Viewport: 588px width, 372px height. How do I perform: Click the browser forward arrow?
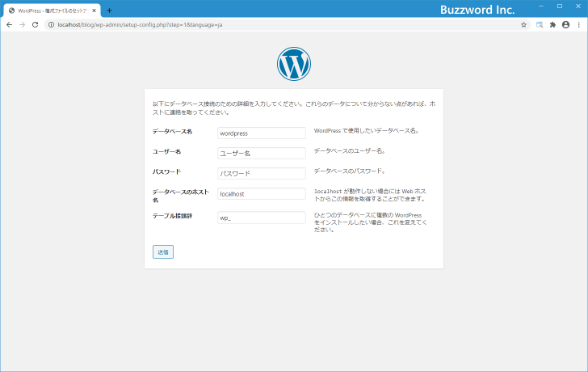[x=22, y=25]
